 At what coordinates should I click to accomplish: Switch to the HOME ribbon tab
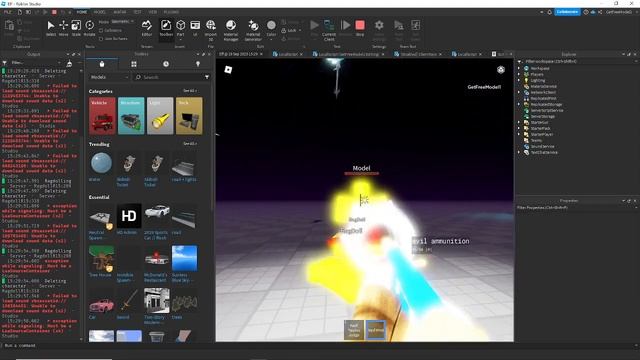pyautogui.click(x=82, y=12)
